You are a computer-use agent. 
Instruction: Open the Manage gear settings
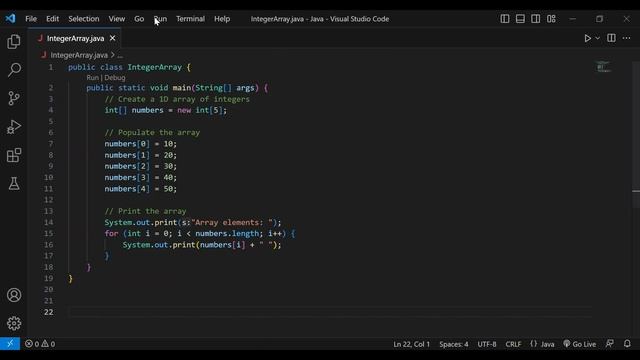pos(14,323)
